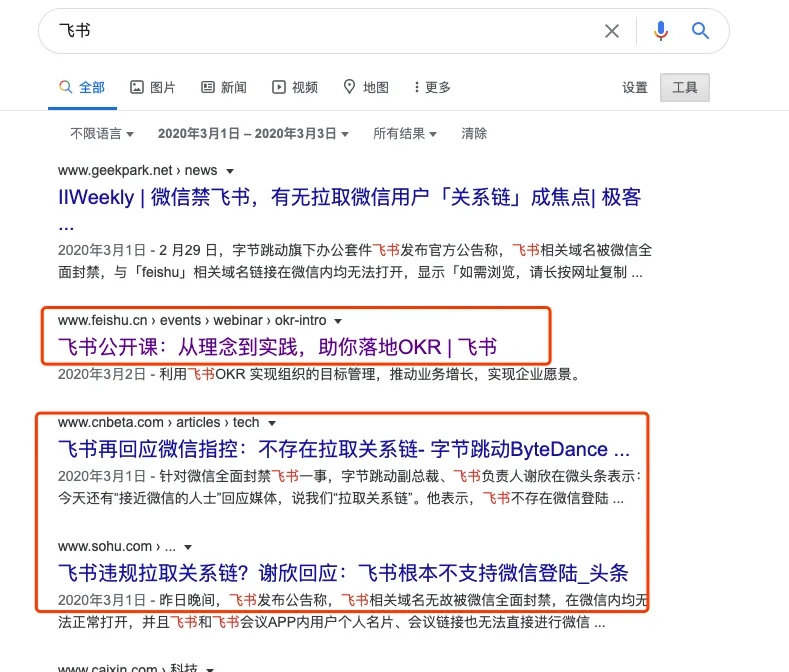
Task: Click the snippet starting 2020年3月1日 - 针对微信全面封禁
Action: click(350, 487)
